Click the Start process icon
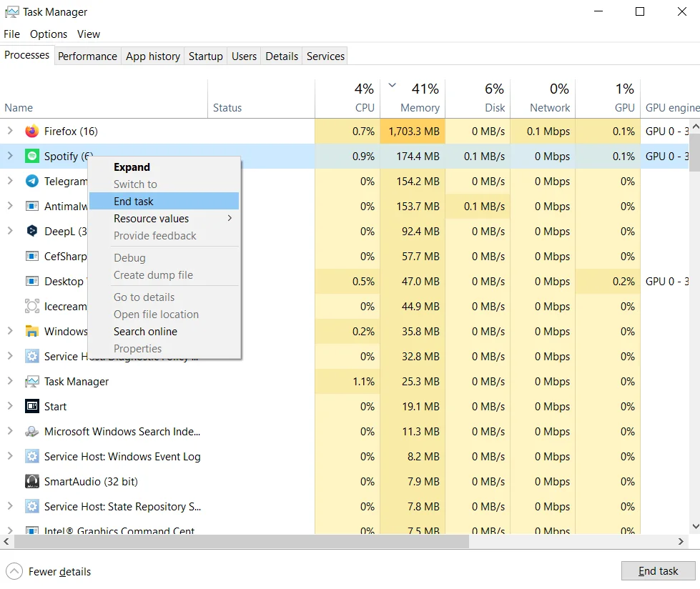The height and width of the screenshot is (589, 700). click(x=31, y=406)
